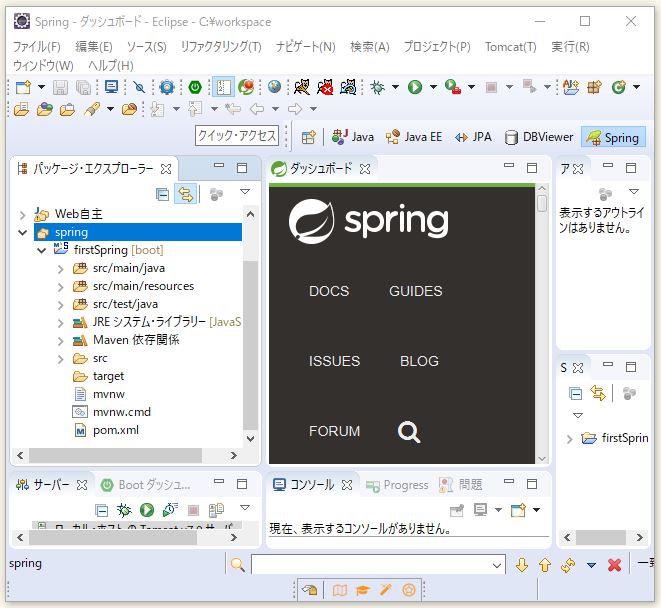Click the green Spring Boot relaunch icon
The width and height of the screenshot is (661, 608).
tap(195, 87)
